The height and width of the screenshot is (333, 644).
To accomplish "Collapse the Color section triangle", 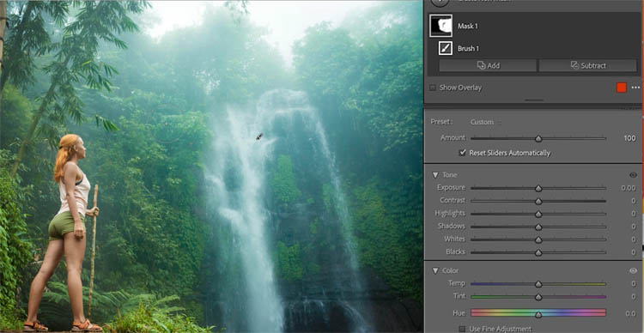I will coord(435,270).
